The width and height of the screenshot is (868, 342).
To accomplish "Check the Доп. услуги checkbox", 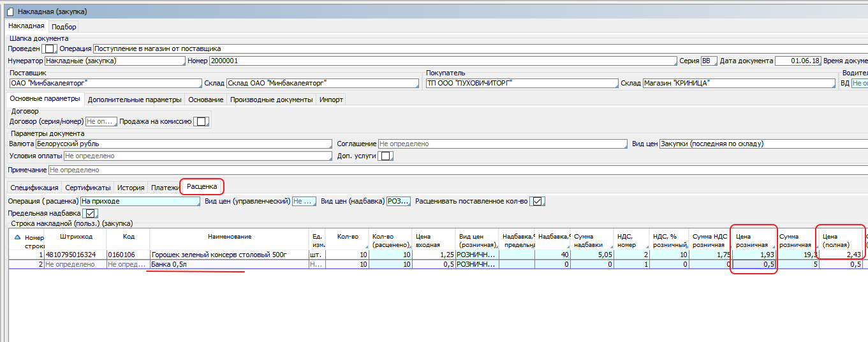I will [385, 156].
